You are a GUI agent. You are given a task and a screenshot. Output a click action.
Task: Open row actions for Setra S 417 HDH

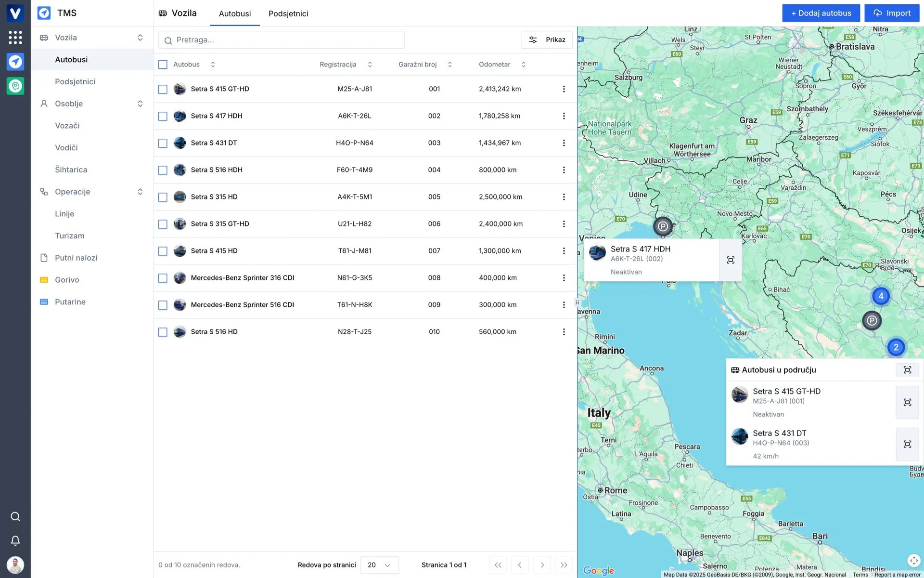point(564,116)
